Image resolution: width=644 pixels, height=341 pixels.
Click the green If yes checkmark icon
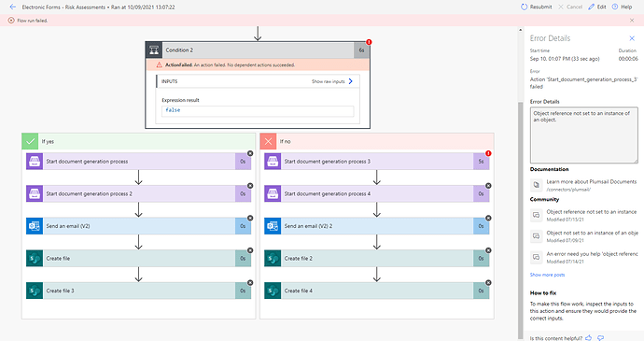pos(30,141)
